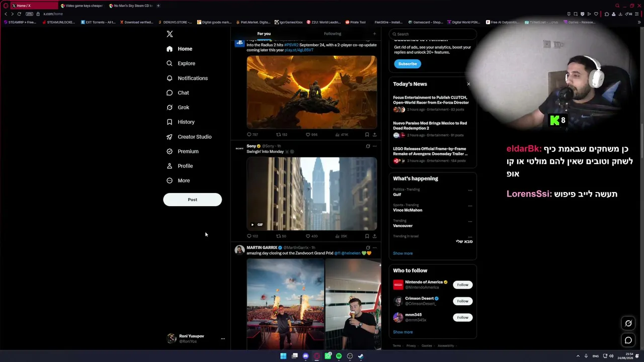Switch to No Man's Sky Steam CD tab
The image size is (644, 362).
click(x=131, y=6)
